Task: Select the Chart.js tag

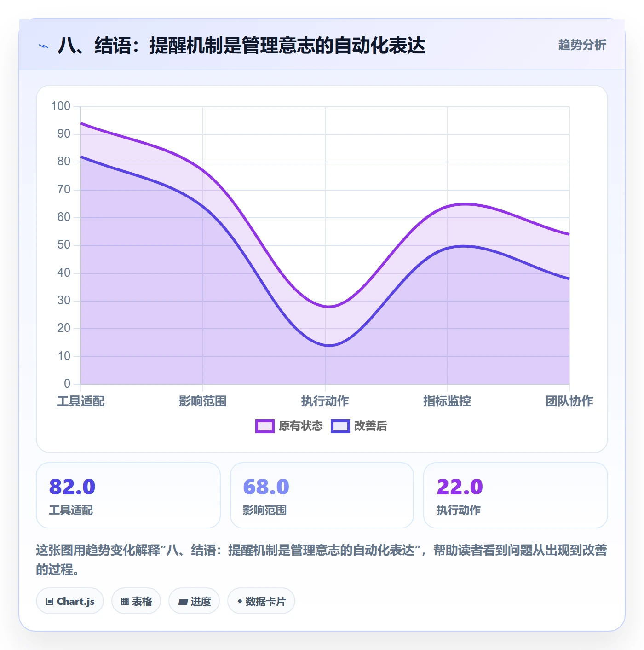Action: pos(70,601)
